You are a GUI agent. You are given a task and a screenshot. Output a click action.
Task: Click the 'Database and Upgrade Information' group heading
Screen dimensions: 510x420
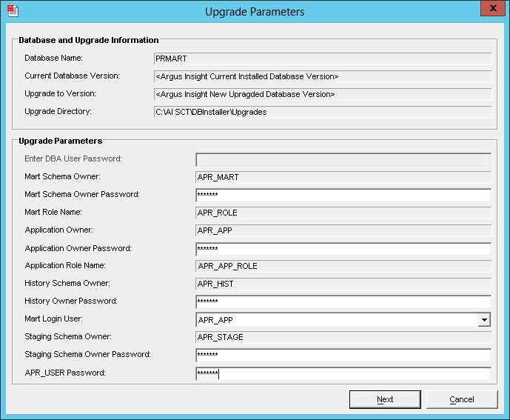(x=89, y=40)
